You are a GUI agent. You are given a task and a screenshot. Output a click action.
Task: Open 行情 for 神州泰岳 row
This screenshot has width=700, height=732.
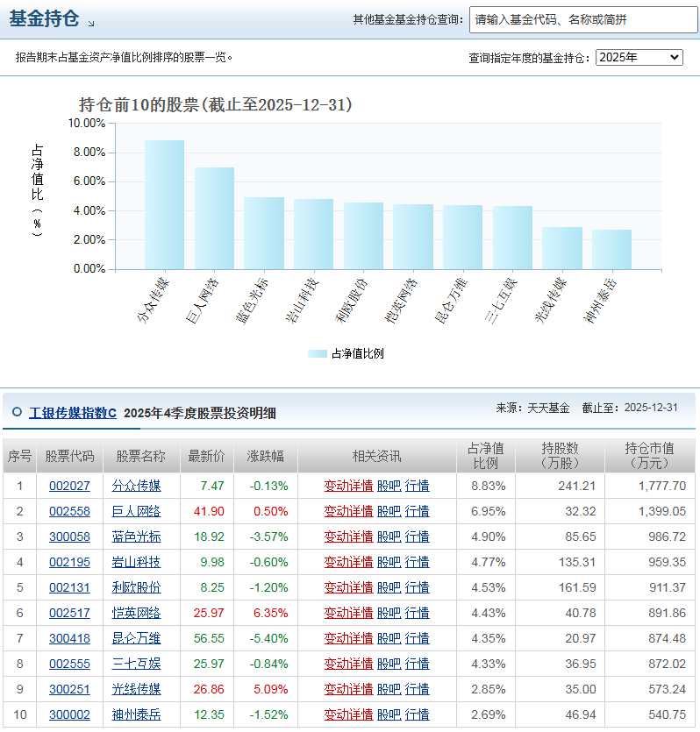click(417, 714)
